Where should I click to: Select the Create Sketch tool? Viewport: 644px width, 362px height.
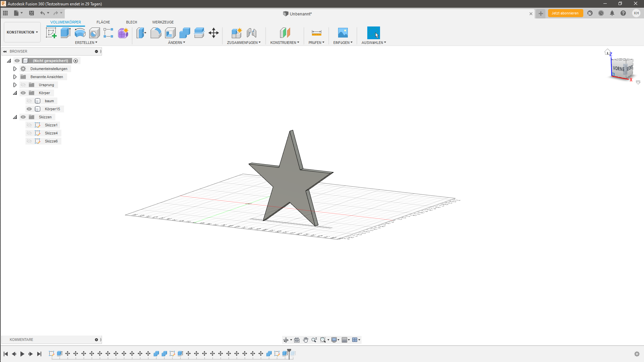[x=51, y=33]
